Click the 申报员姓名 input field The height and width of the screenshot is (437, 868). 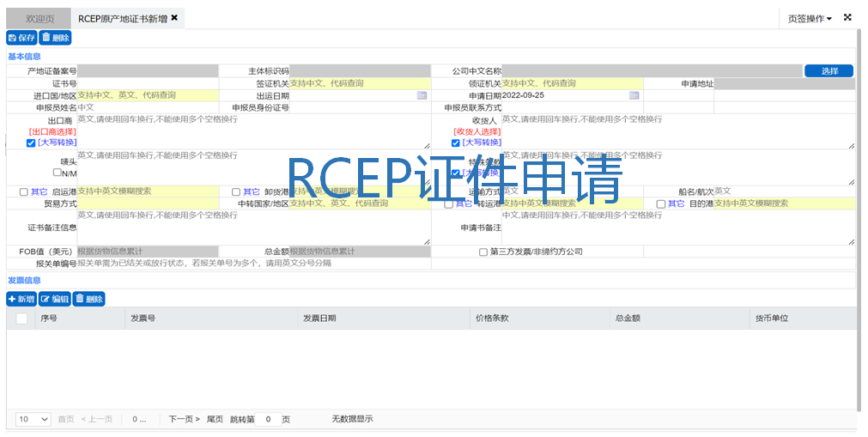(148, 107)
